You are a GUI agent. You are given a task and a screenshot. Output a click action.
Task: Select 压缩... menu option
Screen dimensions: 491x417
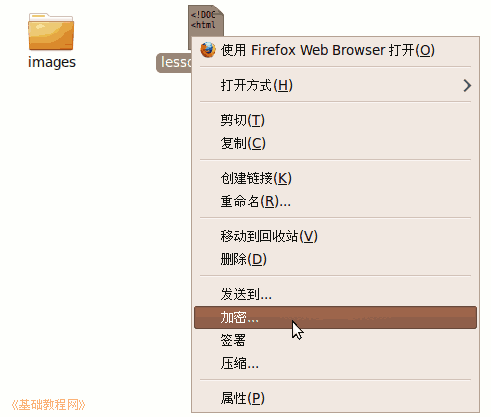(x=335, y=363)
